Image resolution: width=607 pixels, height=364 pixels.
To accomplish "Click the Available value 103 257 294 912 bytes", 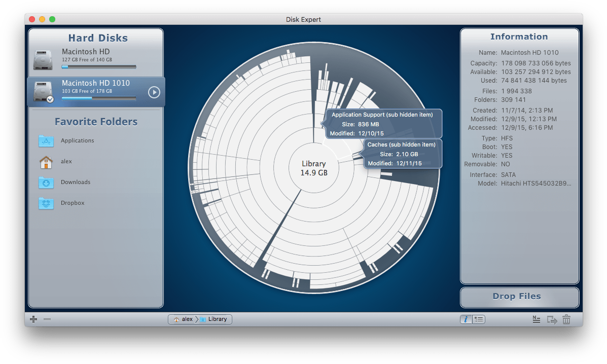I will point(536,72).
